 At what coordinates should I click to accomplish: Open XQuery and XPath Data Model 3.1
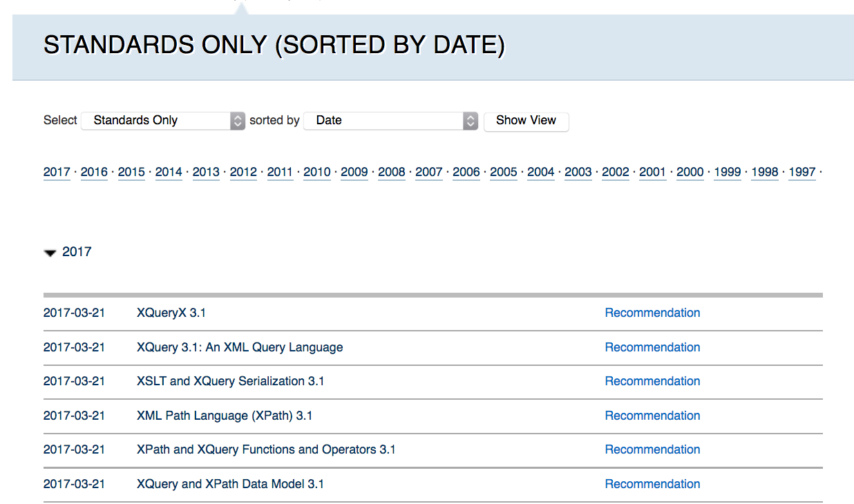[230, 484]
